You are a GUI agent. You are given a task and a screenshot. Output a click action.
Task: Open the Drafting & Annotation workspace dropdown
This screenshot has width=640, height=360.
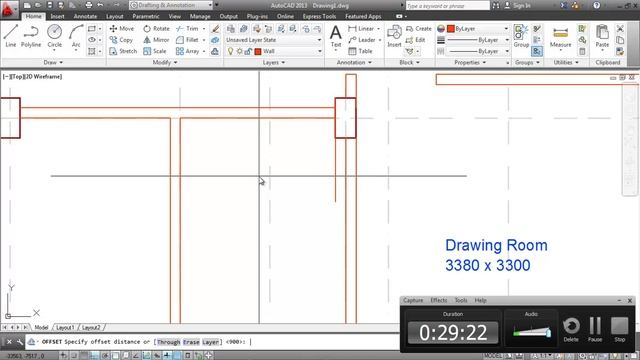171,5
